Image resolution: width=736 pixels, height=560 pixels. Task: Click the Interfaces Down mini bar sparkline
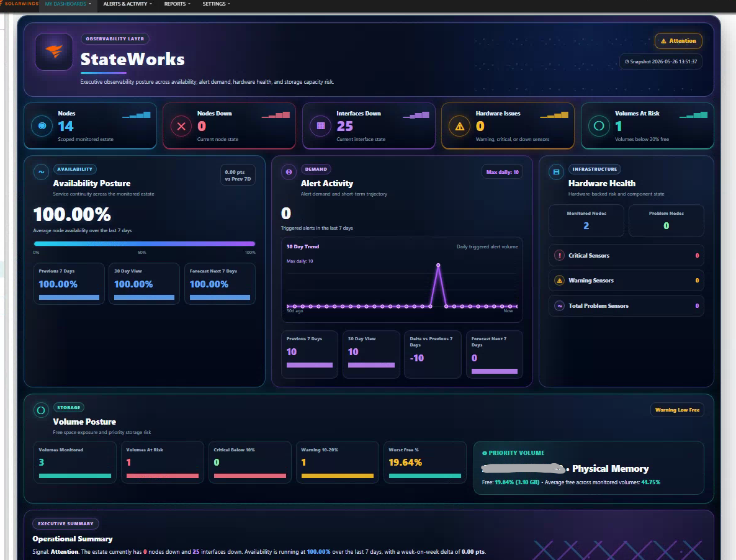416,115
